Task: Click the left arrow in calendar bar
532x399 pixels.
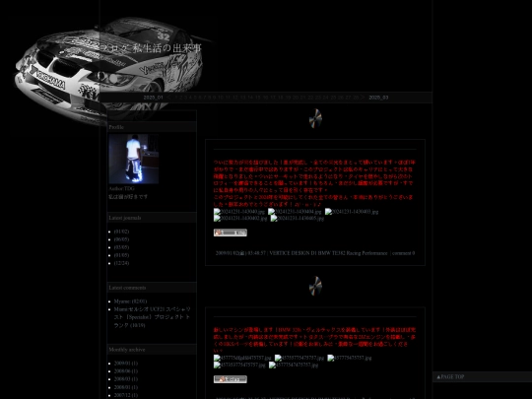Action: tap(169, 98)
